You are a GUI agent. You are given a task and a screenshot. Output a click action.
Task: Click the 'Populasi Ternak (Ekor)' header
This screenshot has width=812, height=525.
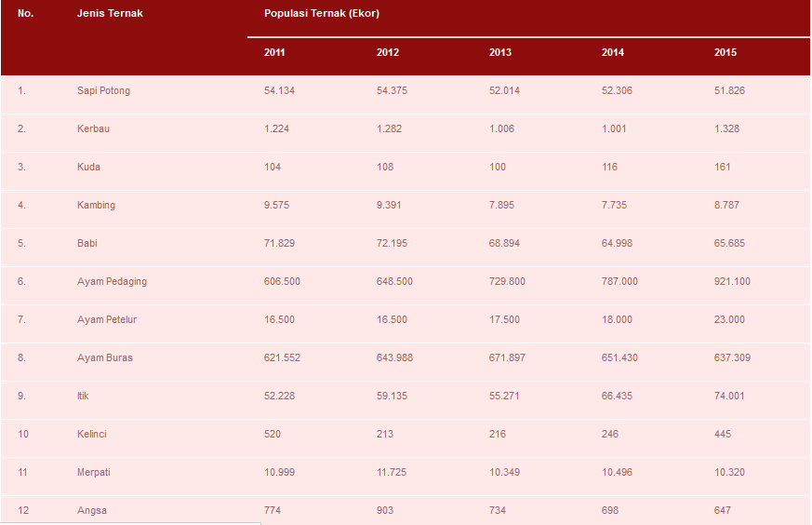[x=322, y=13]
